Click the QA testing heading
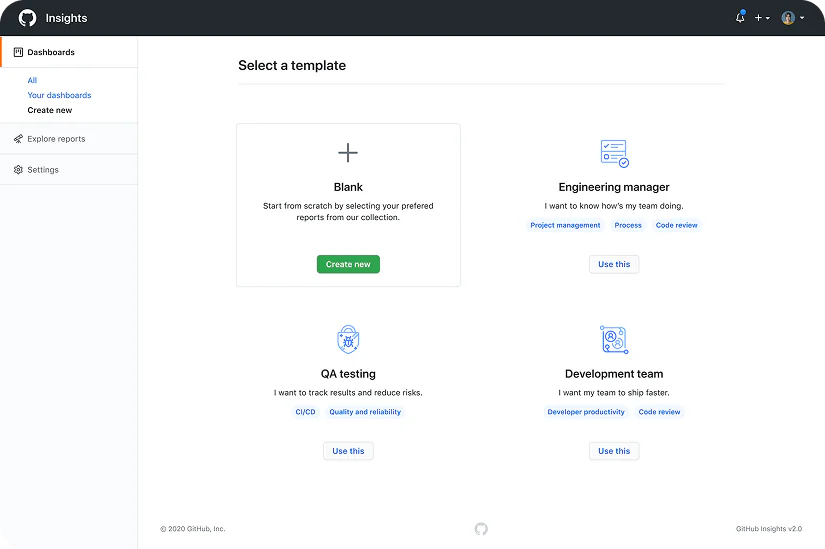825x549 pixels. click(348, 374)
